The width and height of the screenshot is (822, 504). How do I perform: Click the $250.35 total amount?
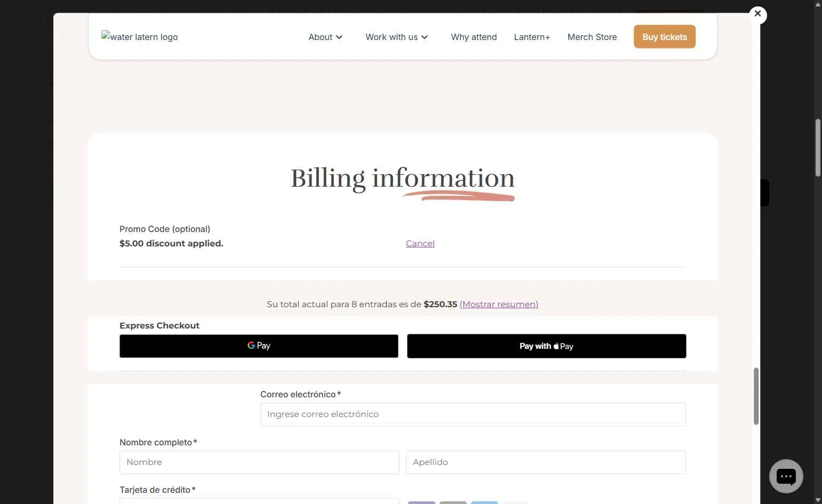440,304
